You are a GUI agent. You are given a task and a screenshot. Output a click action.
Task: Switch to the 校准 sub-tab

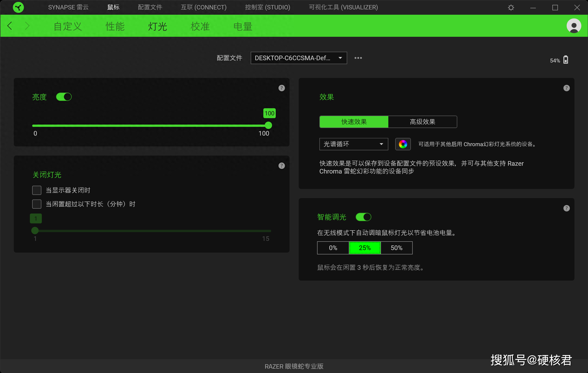tap(200, 26)
